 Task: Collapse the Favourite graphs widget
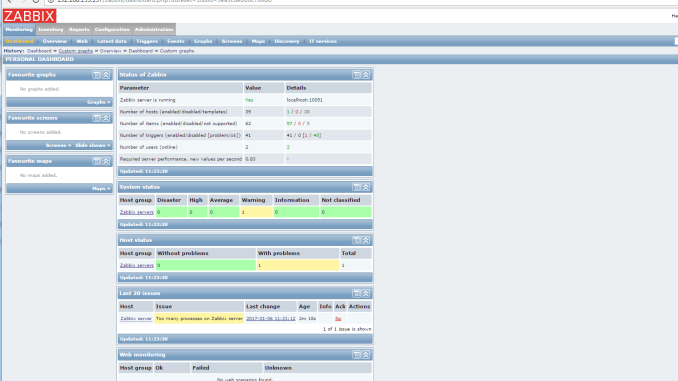coord(106,75)
